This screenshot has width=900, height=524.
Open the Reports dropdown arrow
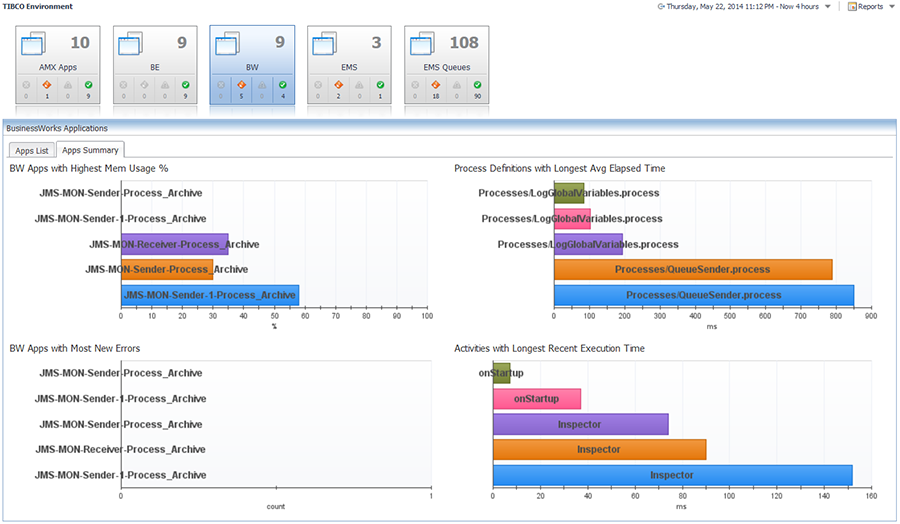coord(892,7)
